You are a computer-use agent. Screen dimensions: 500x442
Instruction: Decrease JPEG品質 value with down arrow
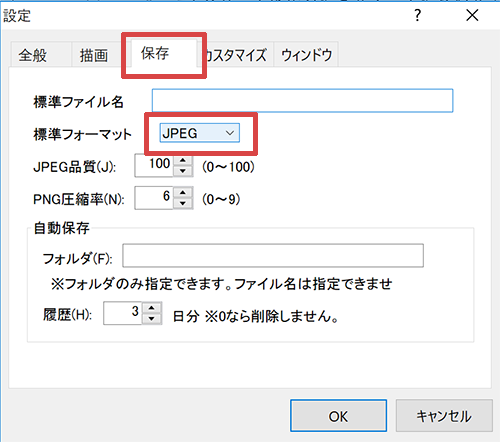(183, 171)
